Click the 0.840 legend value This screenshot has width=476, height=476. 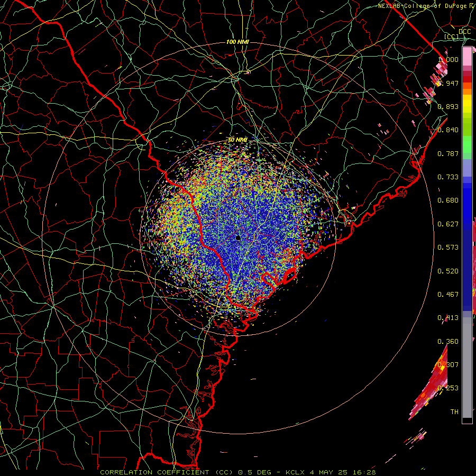(448, 130)
